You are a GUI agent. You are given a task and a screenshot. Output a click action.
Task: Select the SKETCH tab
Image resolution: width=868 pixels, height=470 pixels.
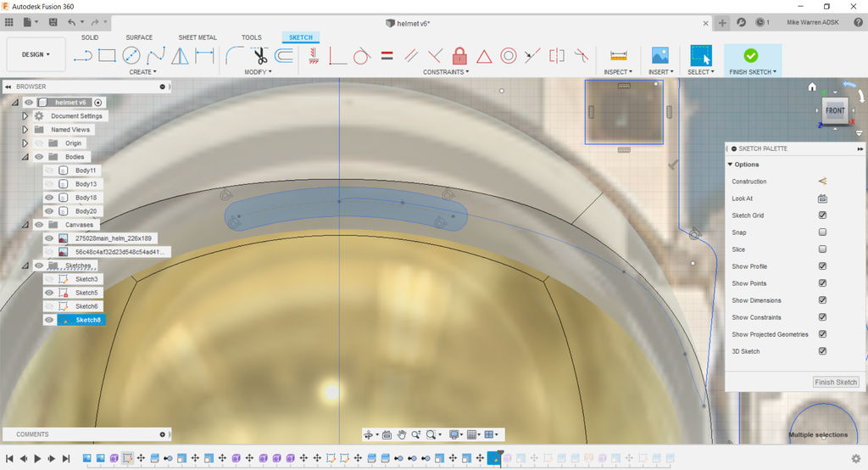[301, 37]
